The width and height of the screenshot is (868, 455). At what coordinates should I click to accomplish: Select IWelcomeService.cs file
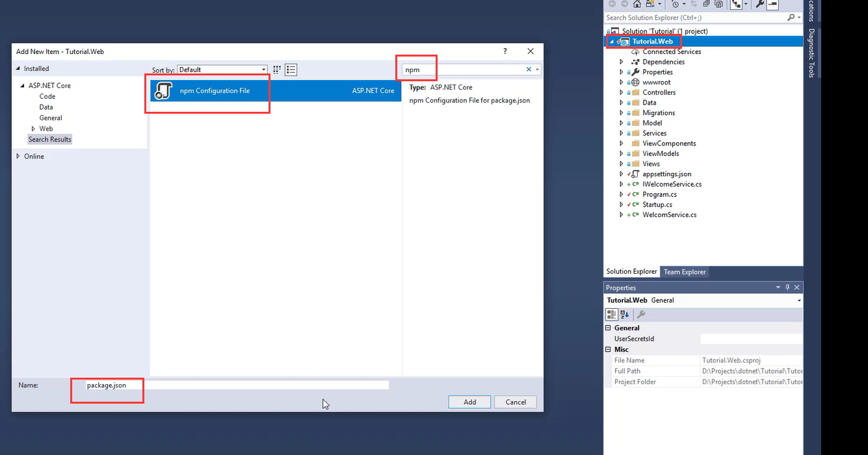[672, 184]
